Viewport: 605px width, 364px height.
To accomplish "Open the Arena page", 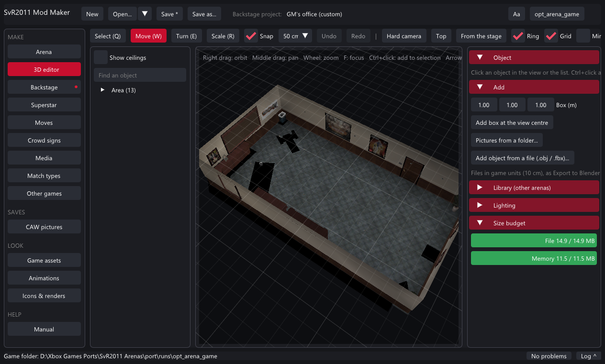I will point(44,52).
